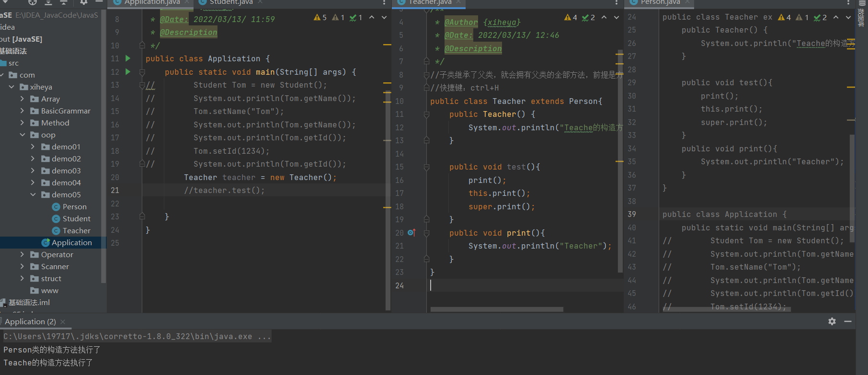Fold the print method at line 20
The width and height of the screenshot is (868, 375).
coord(426,233)
